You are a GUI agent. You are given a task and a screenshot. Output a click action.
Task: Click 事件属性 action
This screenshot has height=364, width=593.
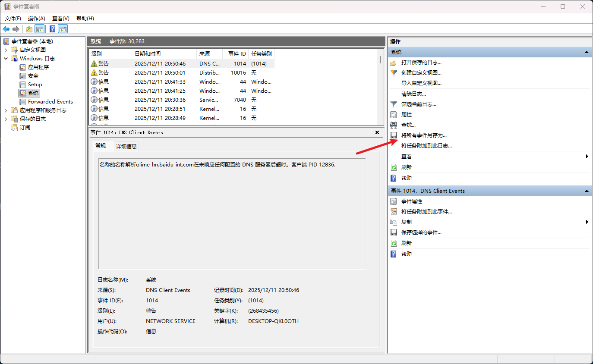[412, 201]
